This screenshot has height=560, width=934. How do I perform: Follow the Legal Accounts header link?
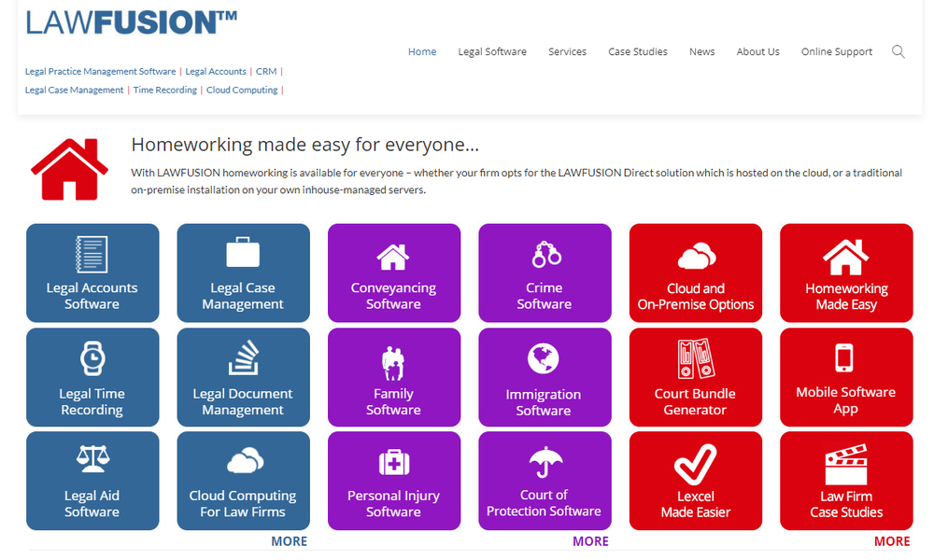pyautogui.click(x=216, y=72)
